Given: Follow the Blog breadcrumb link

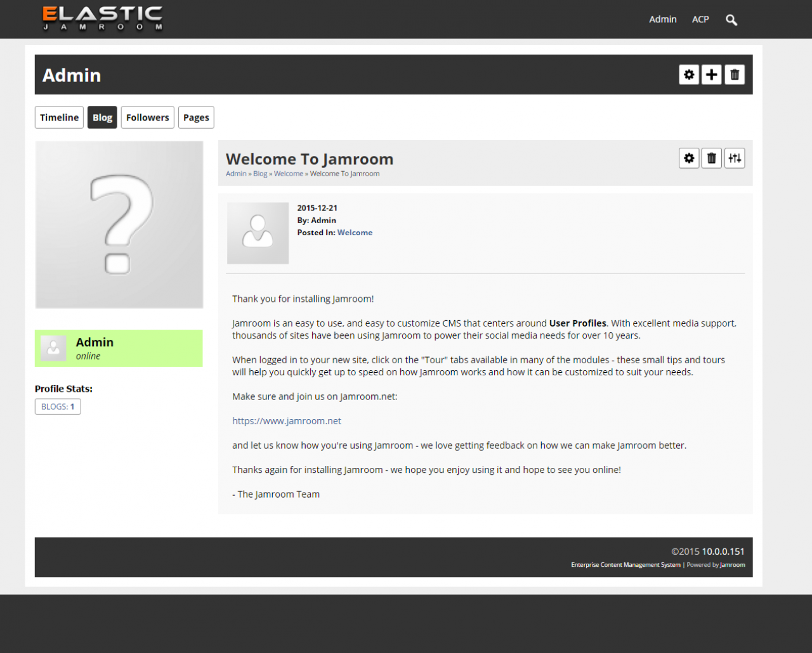Looking at the screenshot, I should (260, 174).
